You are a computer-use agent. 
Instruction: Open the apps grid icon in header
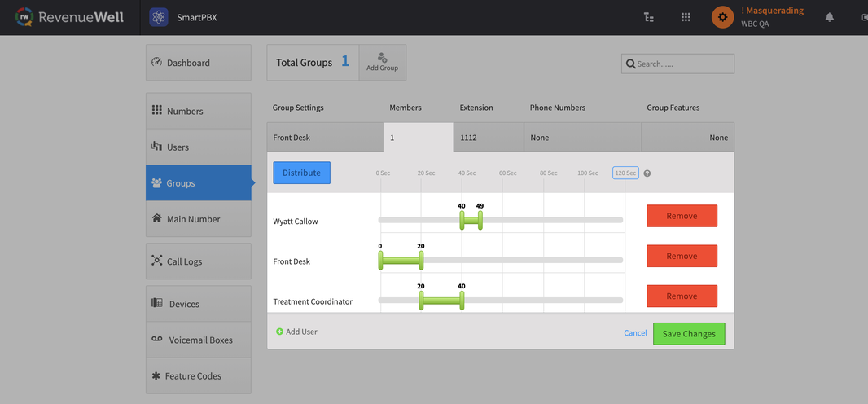686,17
